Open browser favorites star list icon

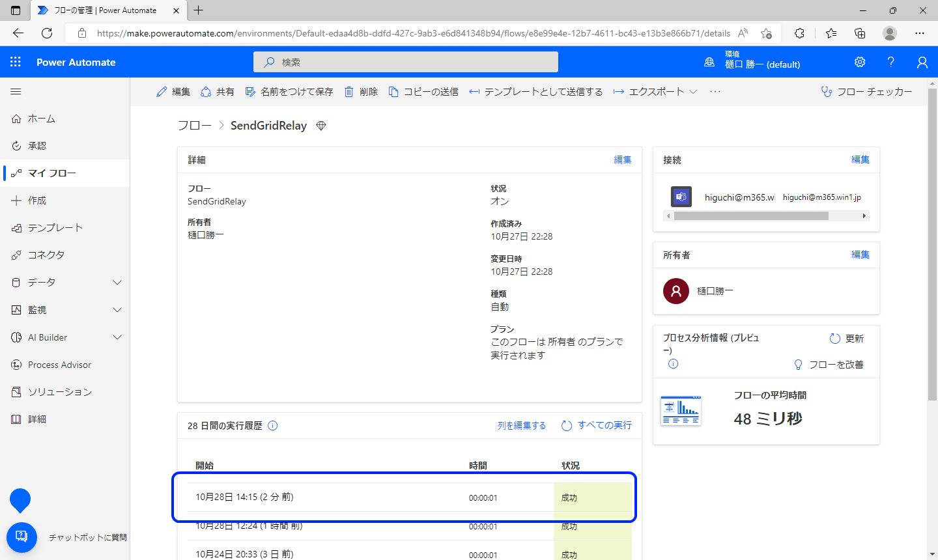[831, 33]
